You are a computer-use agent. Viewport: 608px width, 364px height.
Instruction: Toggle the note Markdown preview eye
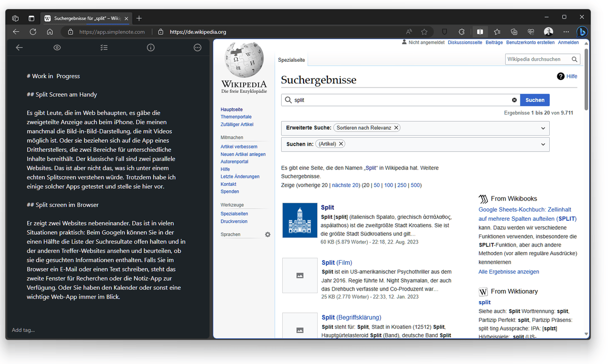57,47
